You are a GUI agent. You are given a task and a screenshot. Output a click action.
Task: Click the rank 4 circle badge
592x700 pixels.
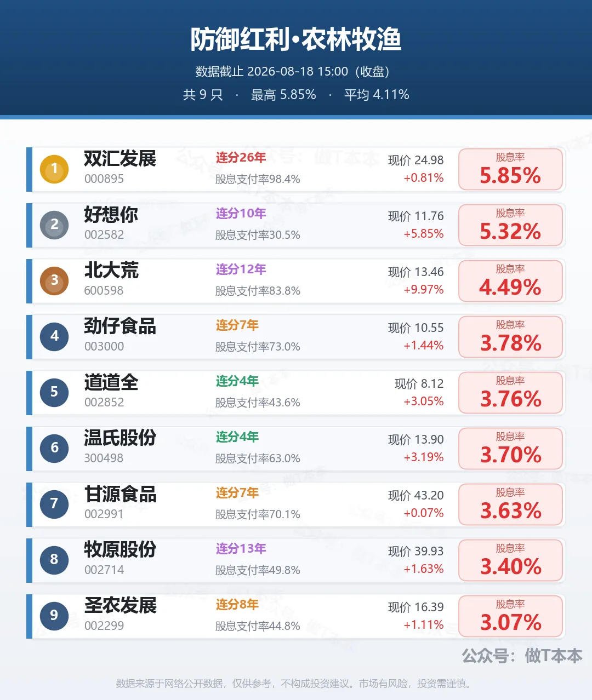pyautogui.click(x=54, y=336)
